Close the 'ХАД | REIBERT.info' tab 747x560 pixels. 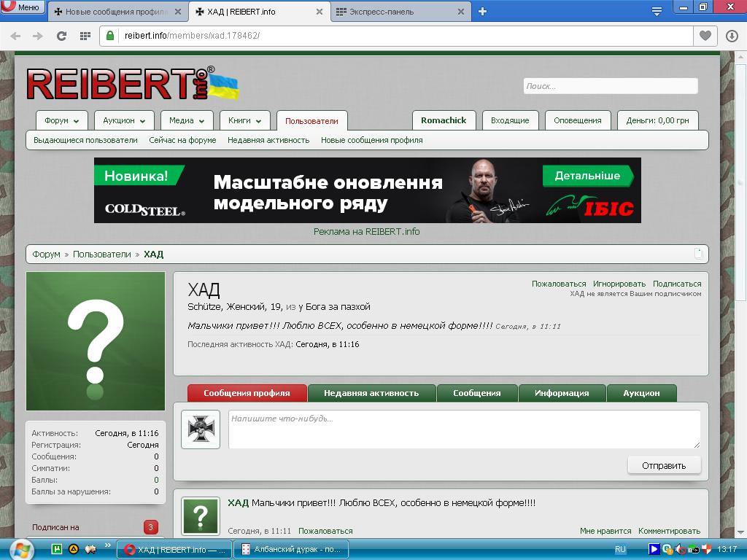pos(320,12)
